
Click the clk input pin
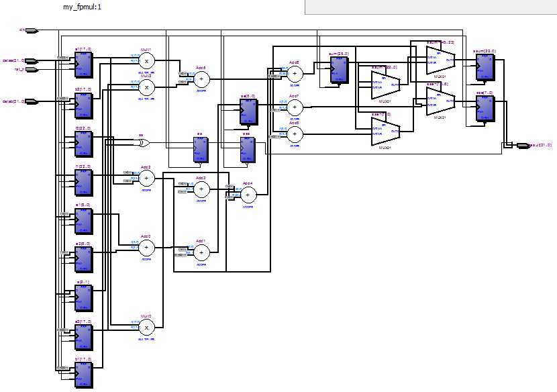(32, 30)
